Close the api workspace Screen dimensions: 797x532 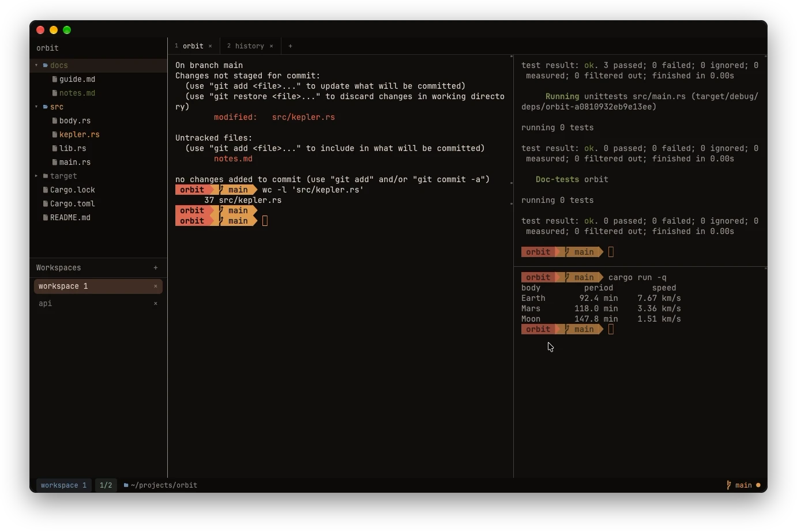click(156, 303)
